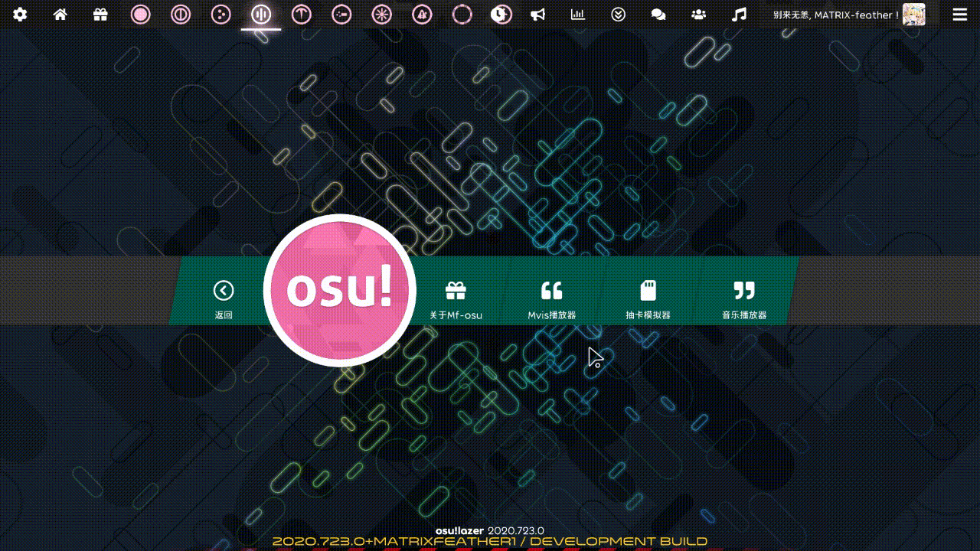This screenshot has height=551, width=980.
Task: Open the chat speech-bubbles icon
Action: point(658,15)
